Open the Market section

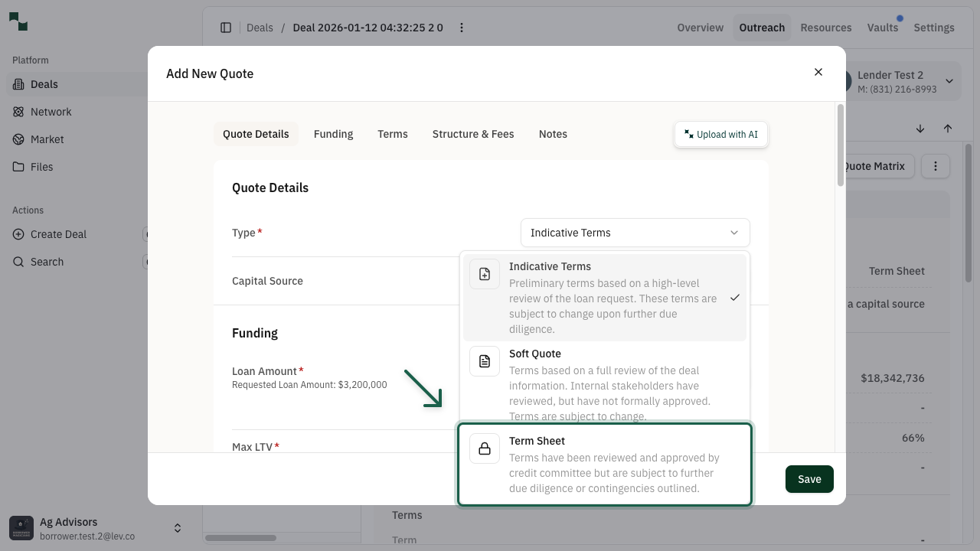pos(47,139)
